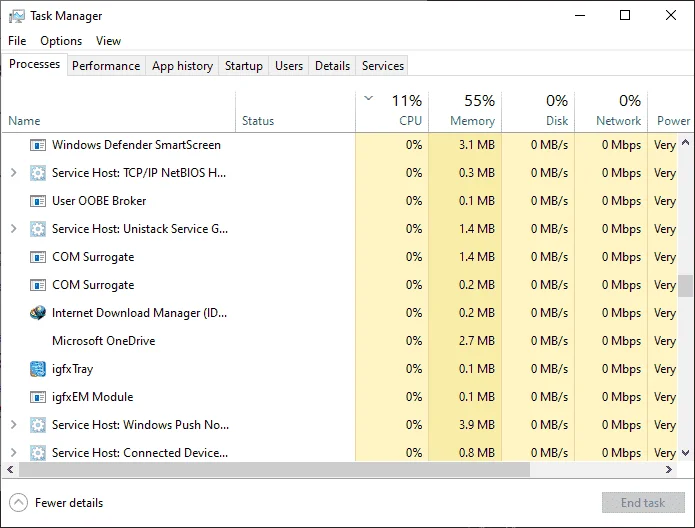Switch to the Startup tab
Viewport: 695px width, 528px height.
pos(243,66)
